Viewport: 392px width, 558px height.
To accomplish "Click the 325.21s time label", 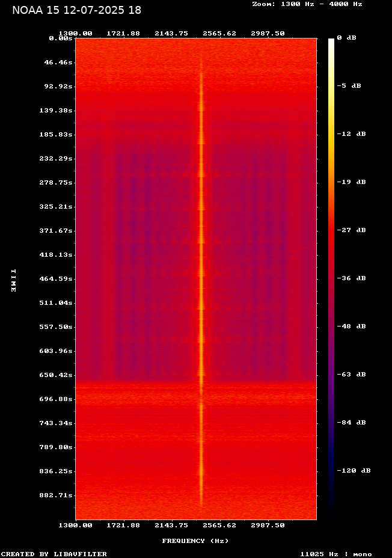I will [56, 207].
